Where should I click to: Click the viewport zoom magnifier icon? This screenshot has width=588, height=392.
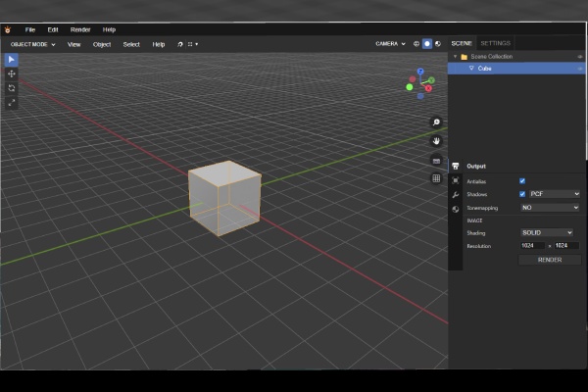click(436, 122)
